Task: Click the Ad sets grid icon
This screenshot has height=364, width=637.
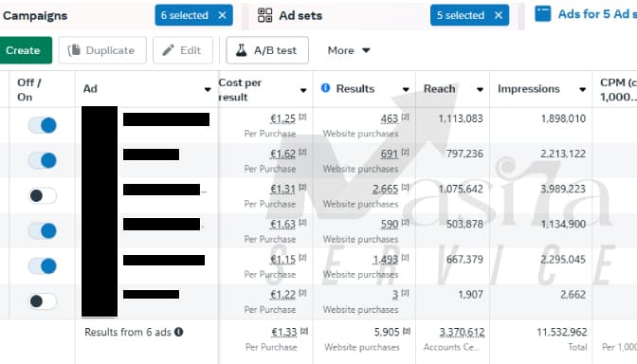Action: coord(264,15)
